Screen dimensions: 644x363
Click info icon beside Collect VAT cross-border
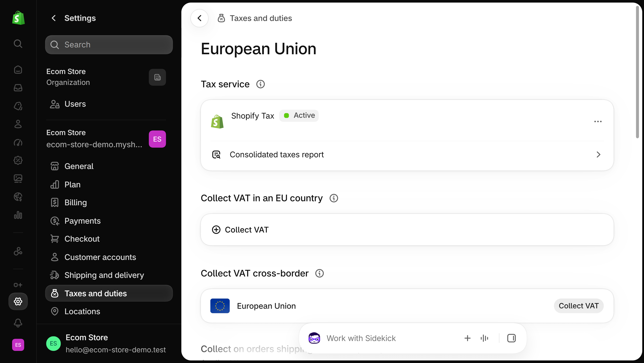coord(320,273)
